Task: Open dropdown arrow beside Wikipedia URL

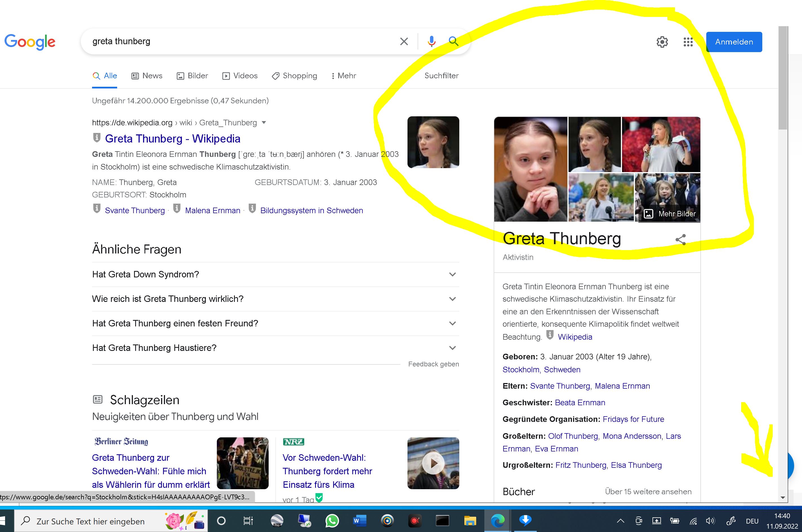Action: click(x=264, y=123)
